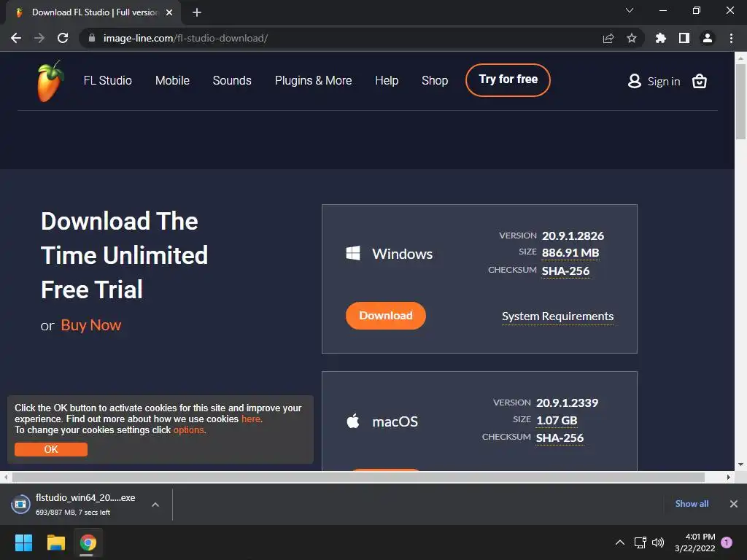Click the cookies 'here' link
Image resolution: width=747 pixels, height=560 pixels.
[x=251, y=419]
